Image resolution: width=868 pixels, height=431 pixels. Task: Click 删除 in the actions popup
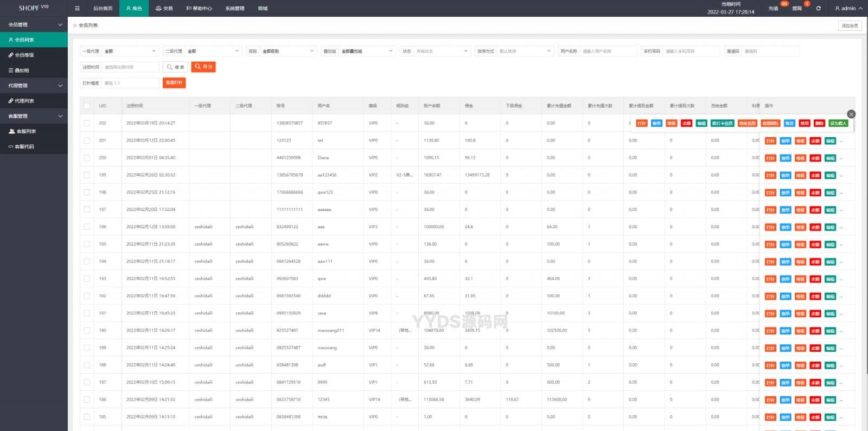[819, 124]
